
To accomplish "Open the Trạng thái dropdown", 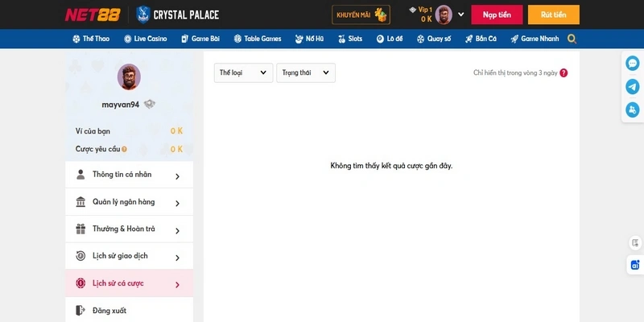I will (x=306, y=72).
